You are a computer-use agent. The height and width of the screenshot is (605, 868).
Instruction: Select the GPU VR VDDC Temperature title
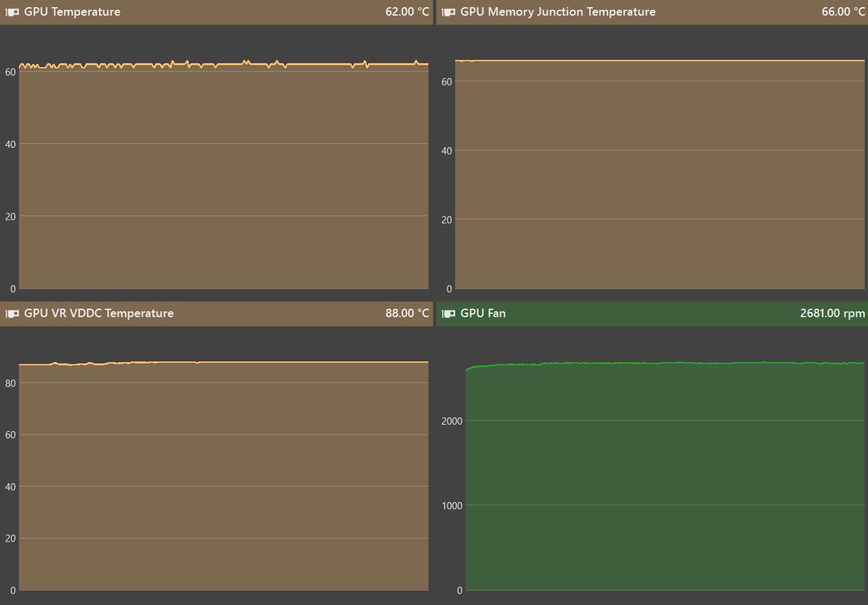[98, 313]
